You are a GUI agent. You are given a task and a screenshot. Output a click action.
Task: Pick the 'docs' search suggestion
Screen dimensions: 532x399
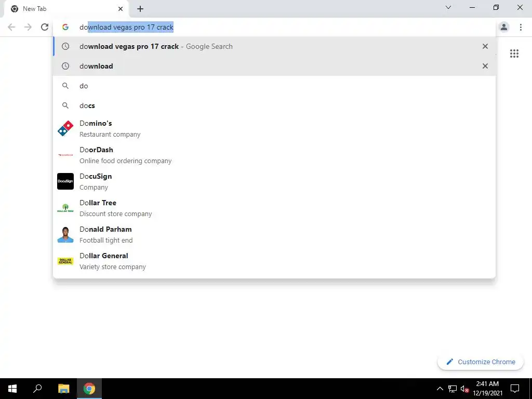[274, 105]
